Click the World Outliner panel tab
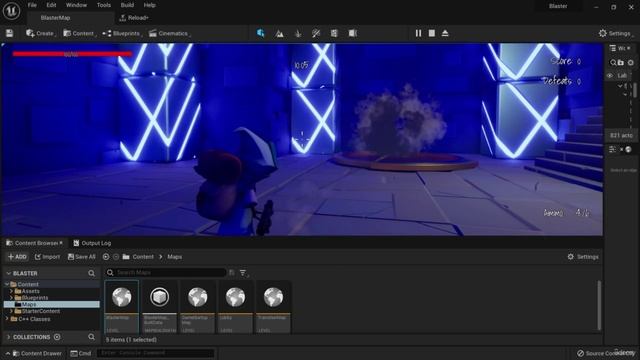This screenshot has height=360, width=640. click(x=620, y=48)
